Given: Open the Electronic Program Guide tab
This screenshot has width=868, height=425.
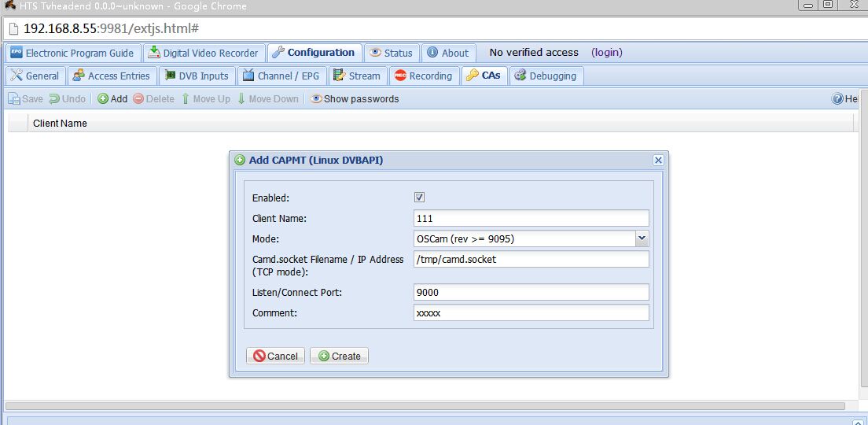Looking at the screenshot, I should coord(72,54).
